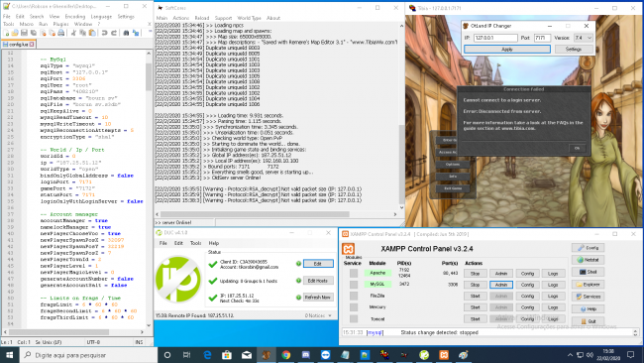Image resolution: width=644 pixels, height=363 pixels.
Task: Open TeamViewer from the Windows taskbar
Action: [325, 355]
